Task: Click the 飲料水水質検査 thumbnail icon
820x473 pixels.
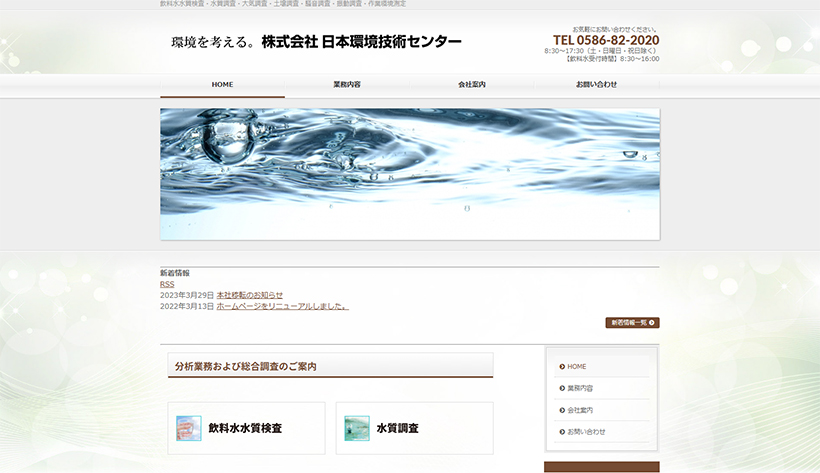Action: 189,428
